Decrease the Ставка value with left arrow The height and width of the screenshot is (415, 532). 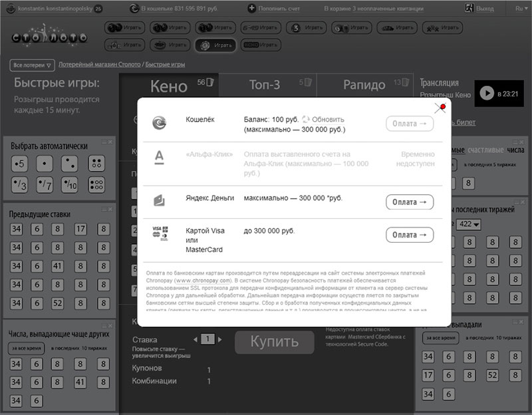(196, 339)
